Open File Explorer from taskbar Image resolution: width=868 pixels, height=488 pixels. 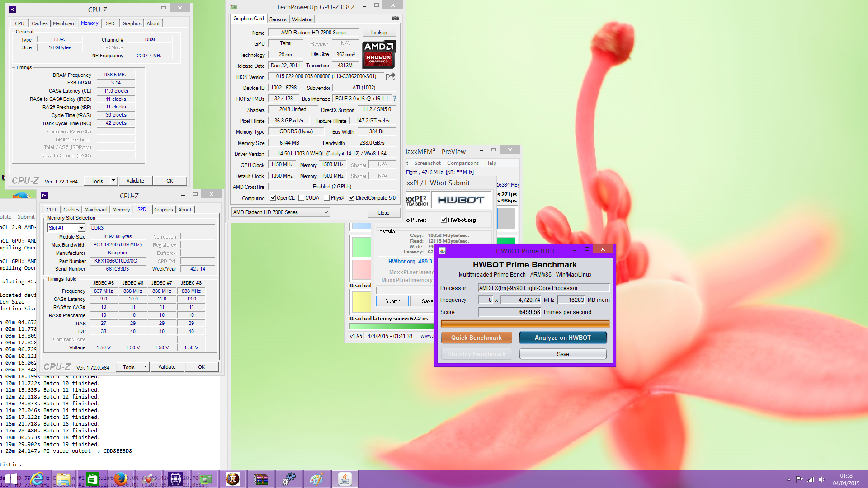[64, 479]
